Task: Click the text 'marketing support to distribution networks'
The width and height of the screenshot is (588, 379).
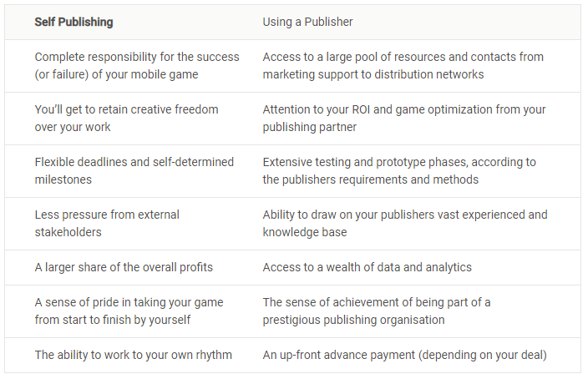Action: (373, 74)
